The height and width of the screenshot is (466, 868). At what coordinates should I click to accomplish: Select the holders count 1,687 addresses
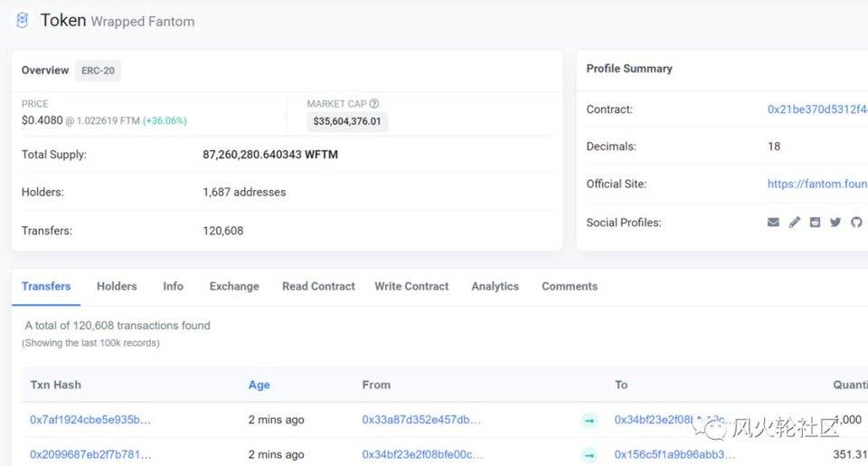click(244, 192)
